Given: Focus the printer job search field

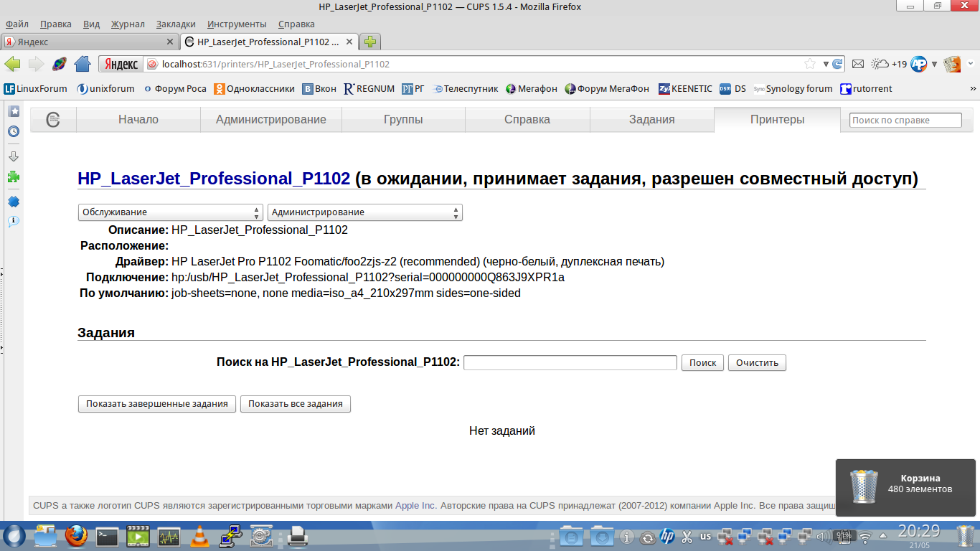Looking at the screenshot, I should (570, 363).
